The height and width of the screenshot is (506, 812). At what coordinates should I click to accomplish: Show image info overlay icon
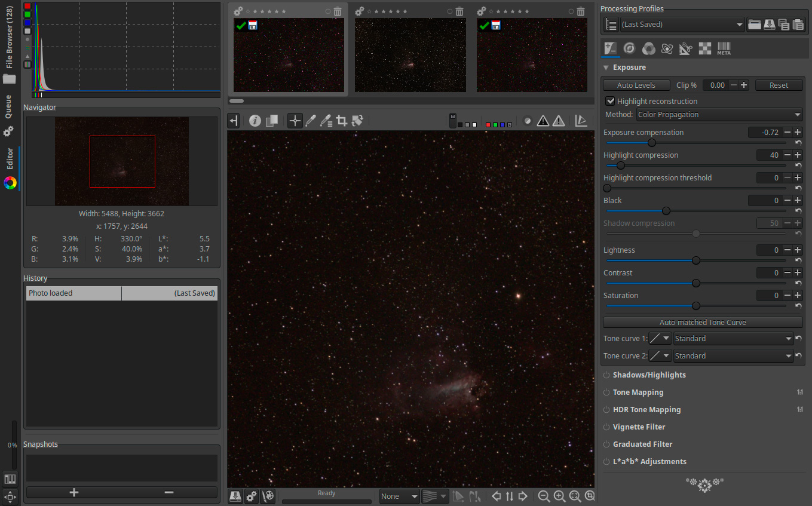point(255,121)
